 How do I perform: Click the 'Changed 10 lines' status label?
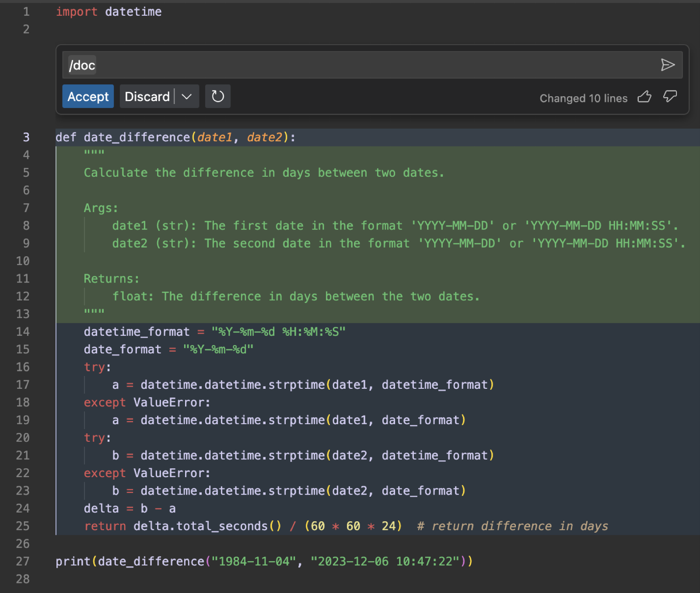coord(583,98)
